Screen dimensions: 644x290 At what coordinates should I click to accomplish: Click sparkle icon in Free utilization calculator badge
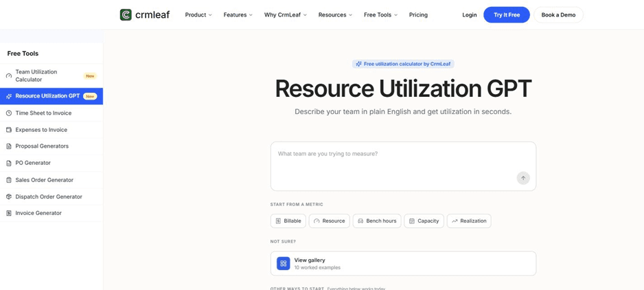click(358, 64)
